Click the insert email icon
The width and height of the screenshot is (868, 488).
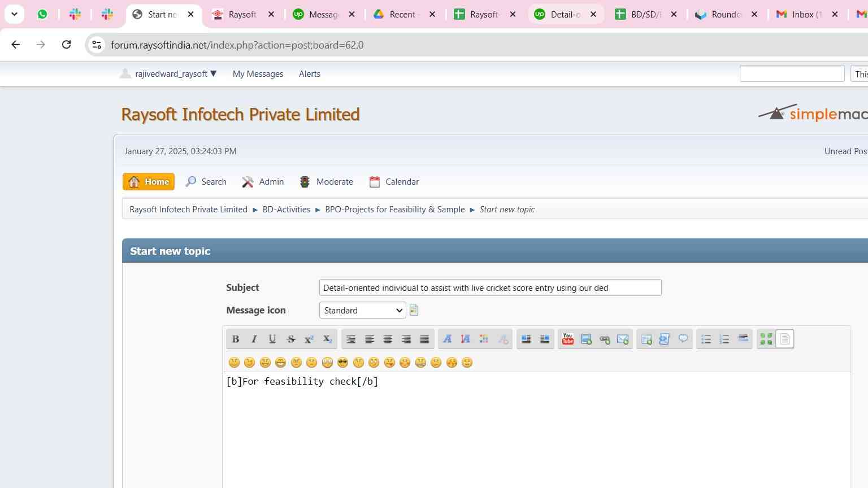[623, 339]
